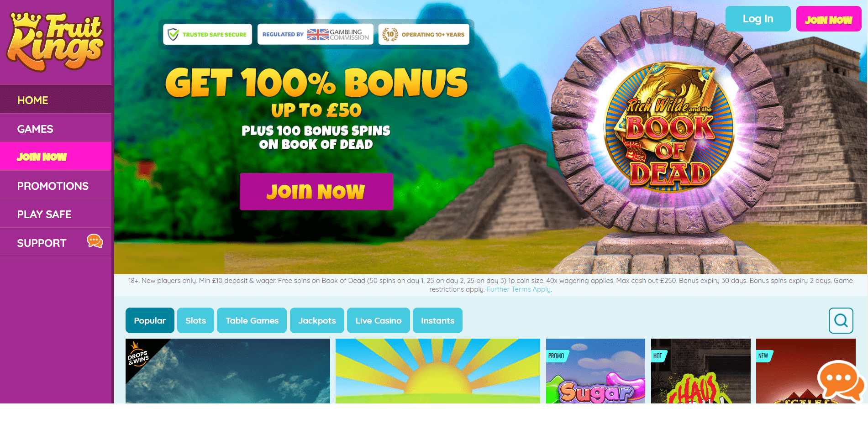Select the Popular games tab
868x429 pixels.
tap(150, 320)
